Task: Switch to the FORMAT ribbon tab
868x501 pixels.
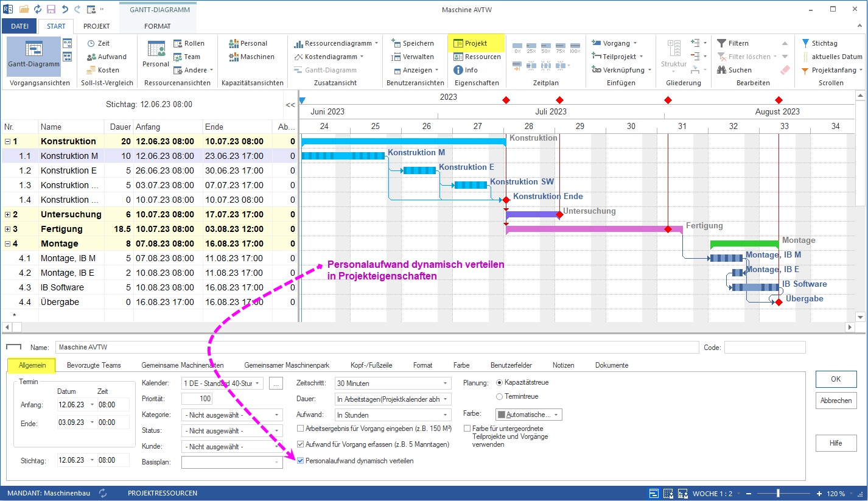Action: 157,26
